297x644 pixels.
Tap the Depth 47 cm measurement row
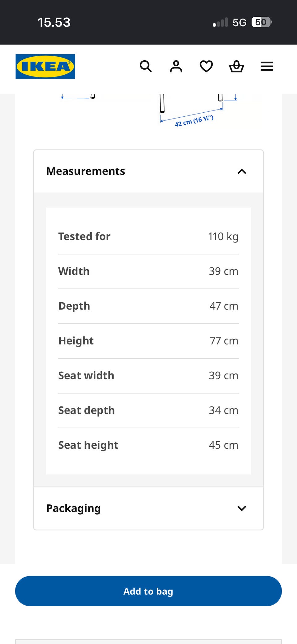148,306
